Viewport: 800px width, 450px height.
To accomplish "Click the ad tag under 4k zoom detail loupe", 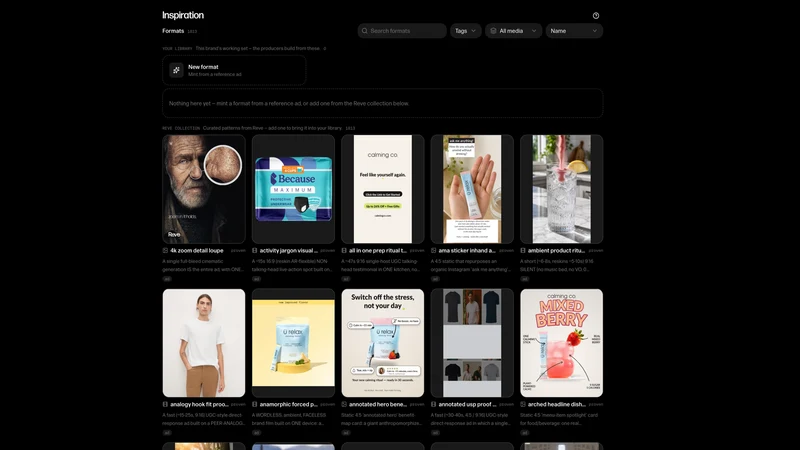I will coord(167,279).
